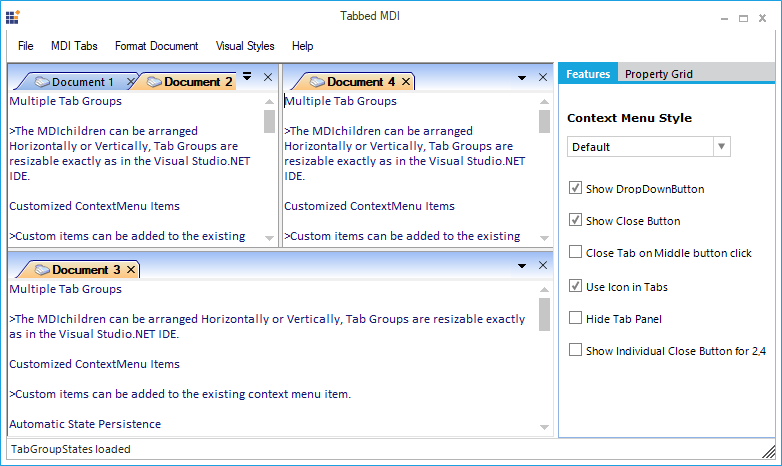Click 'Customized ContextMenu Items' in Document 2 pane

[94, 206]
